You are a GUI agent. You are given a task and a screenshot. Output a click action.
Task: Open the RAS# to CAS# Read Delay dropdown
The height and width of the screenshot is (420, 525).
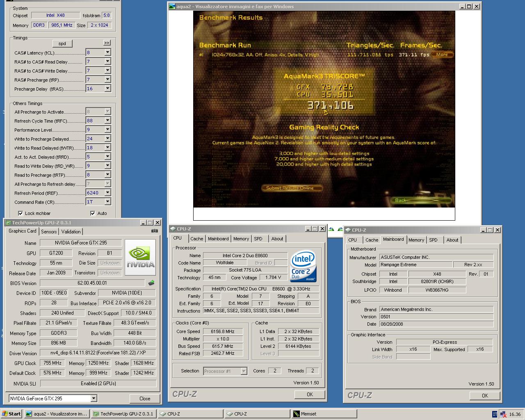pyautogui.click(x=107, y=62)
